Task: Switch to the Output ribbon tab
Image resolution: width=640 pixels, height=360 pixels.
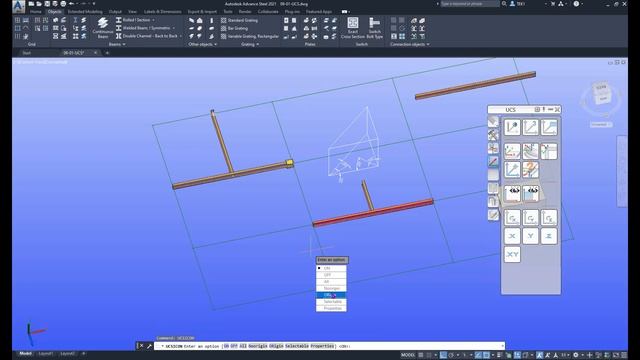Action: [115, 11]
